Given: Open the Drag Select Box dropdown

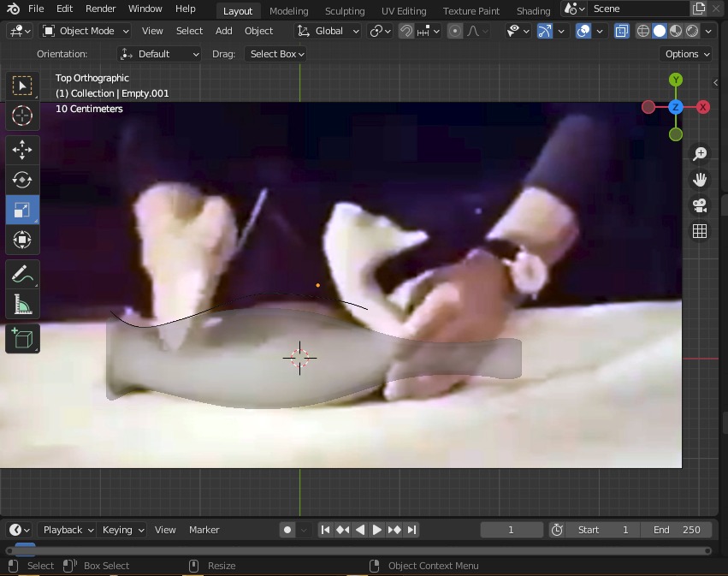Looking at the screenshot, I should 276,54.
